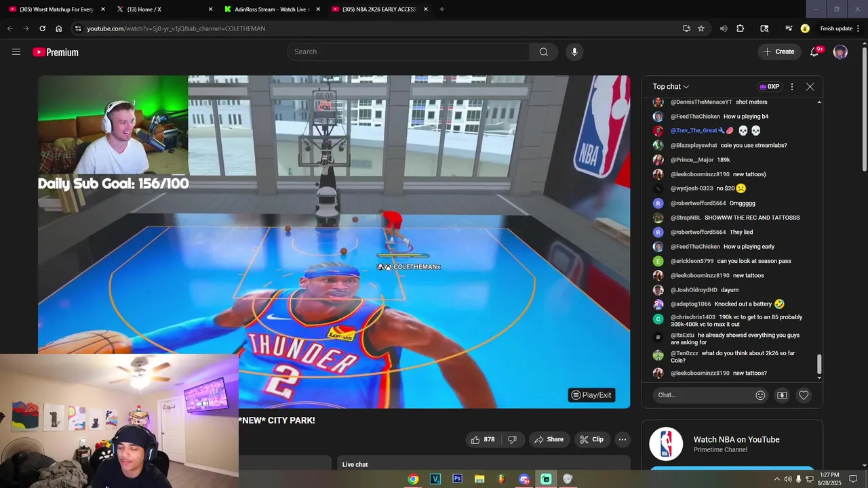This screenshot has width=868, height=488.
Task: Create a clip with Clip button
Action: tap(591, 439)
